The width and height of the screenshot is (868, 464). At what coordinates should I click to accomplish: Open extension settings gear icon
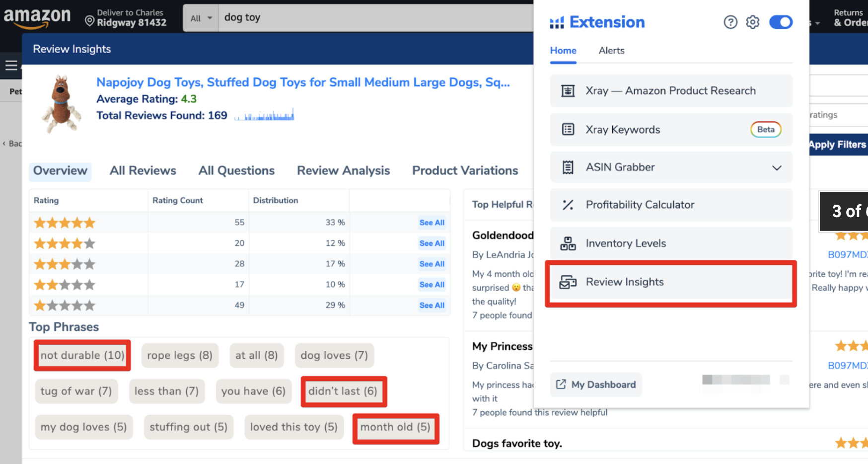click(x=752, y=22)
